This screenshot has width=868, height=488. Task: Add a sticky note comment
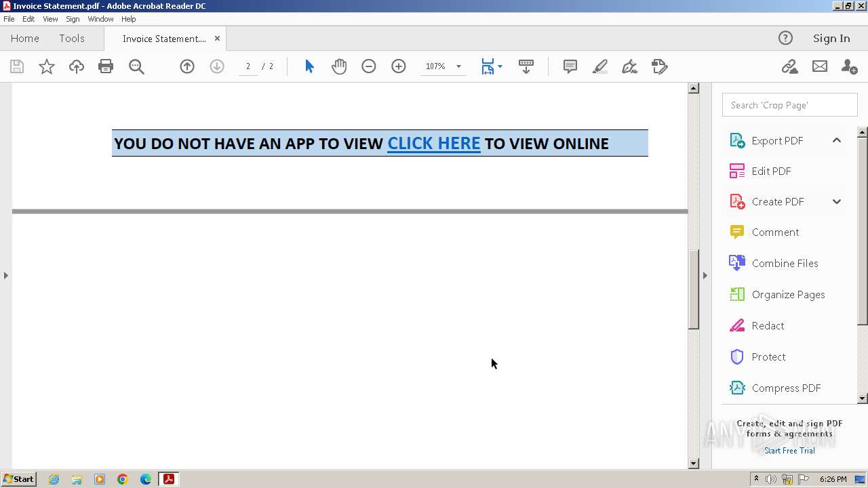[x=570, y=66]
